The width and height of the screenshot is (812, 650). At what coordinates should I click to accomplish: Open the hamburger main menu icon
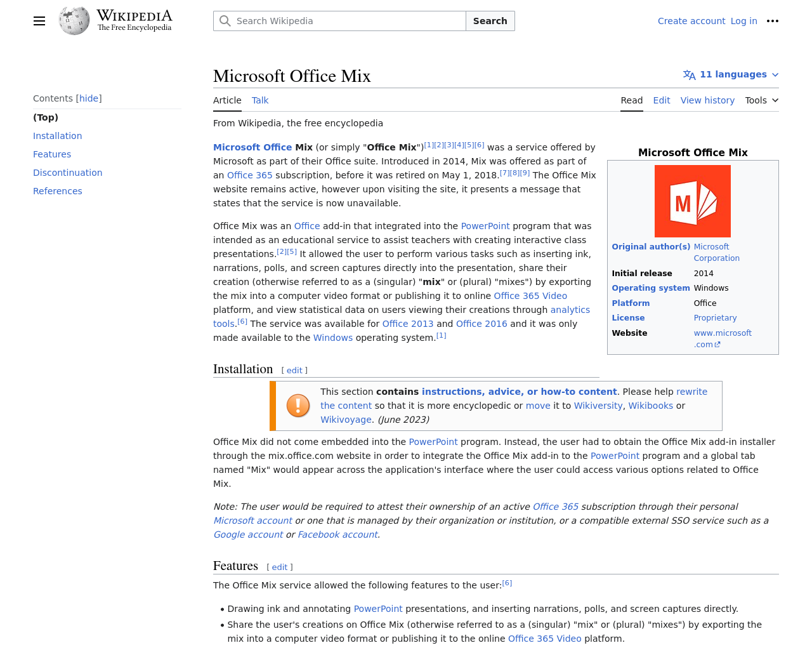(x=39, y=21)
